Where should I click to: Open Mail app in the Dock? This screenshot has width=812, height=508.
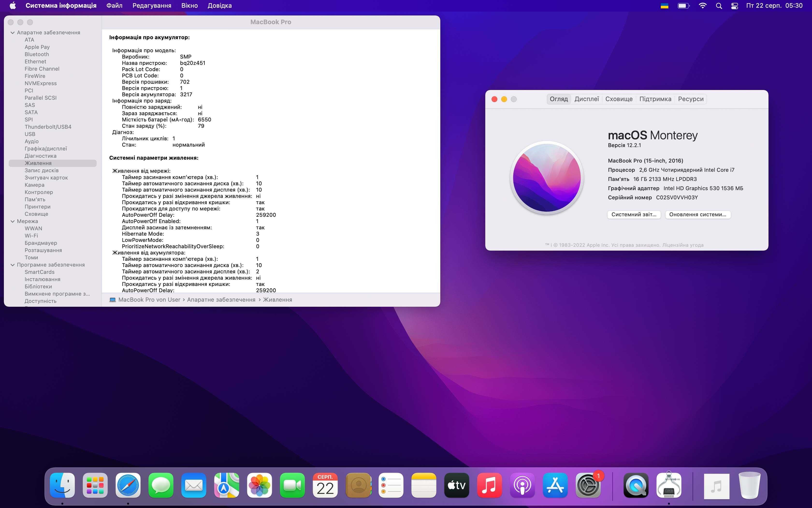(194, 485)
